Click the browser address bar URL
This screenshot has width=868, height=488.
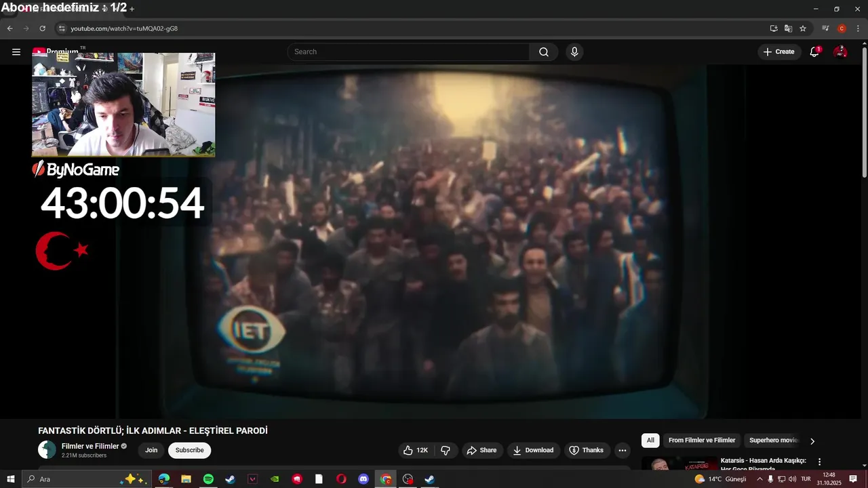pos(124,28)
